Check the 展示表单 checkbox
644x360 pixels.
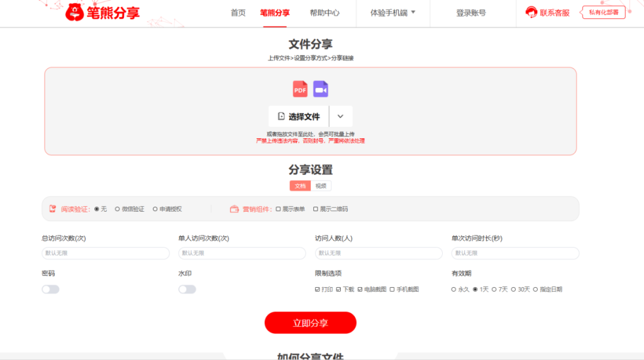pos(278,209)
